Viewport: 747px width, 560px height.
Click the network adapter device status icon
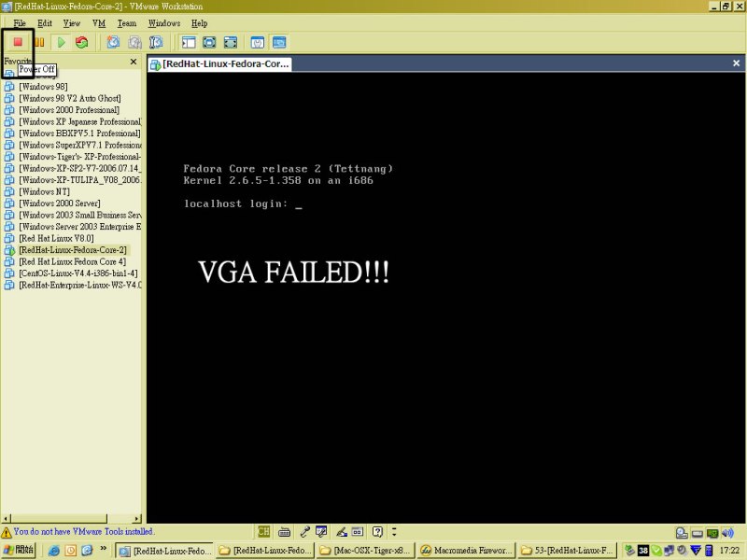[x=712, y=533]
